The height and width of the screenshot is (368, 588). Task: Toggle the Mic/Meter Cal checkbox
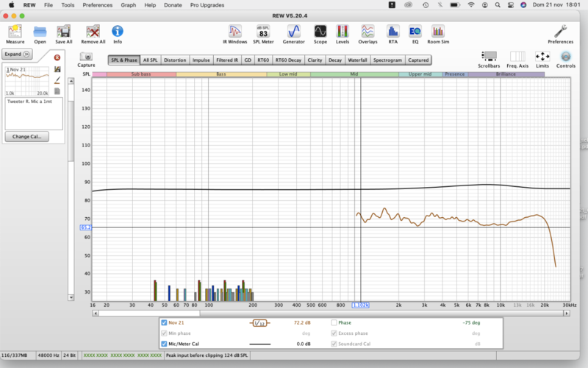point(164,344)
